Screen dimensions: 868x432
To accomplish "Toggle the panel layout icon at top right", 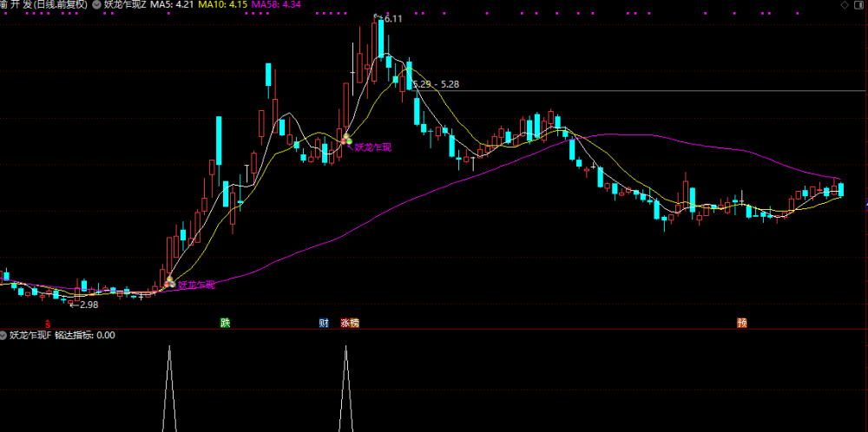I will coord(859,5).
